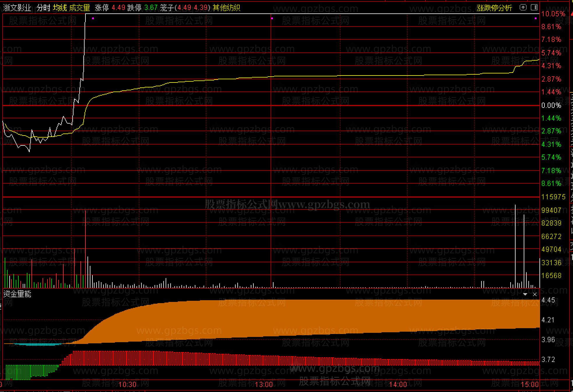Click the 资金量能 indicator title

pyautogui.click(x=17, y=294)
